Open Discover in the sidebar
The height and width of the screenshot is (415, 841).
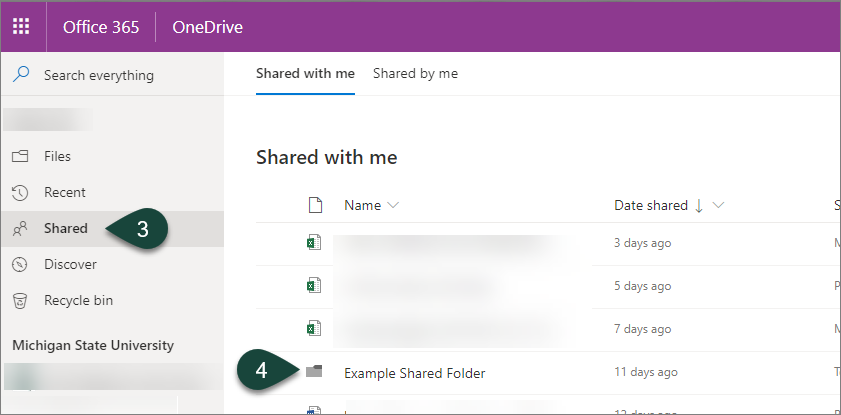[112, 264]
